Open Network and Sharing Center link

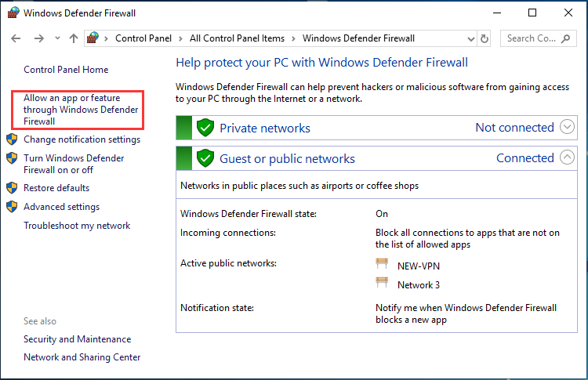click(82, 357)
